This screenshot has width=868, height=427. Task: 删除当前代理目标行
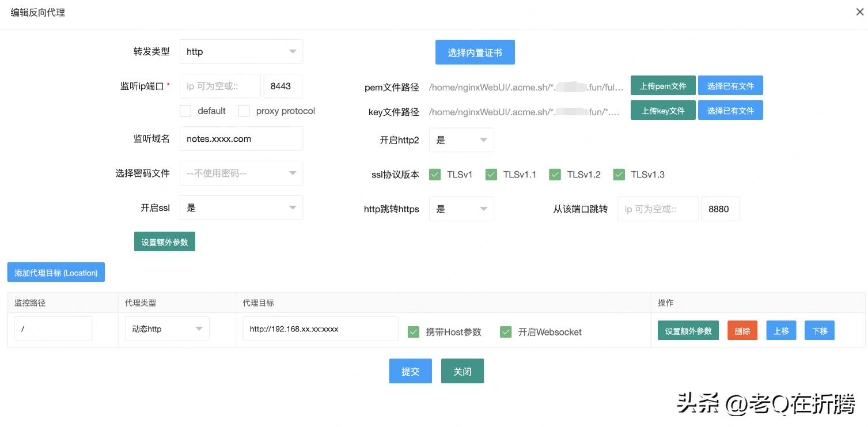click(742, 330)
